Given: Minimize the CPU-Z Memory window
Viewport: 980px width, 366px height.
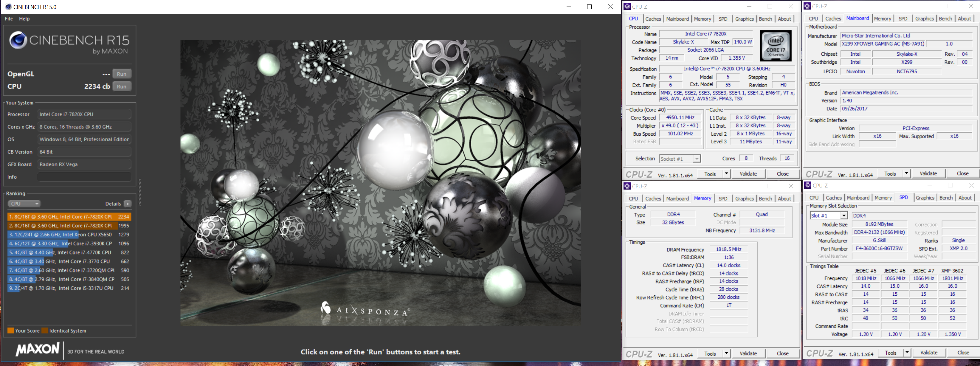Looking at the screenshot, I should point(749,186).
